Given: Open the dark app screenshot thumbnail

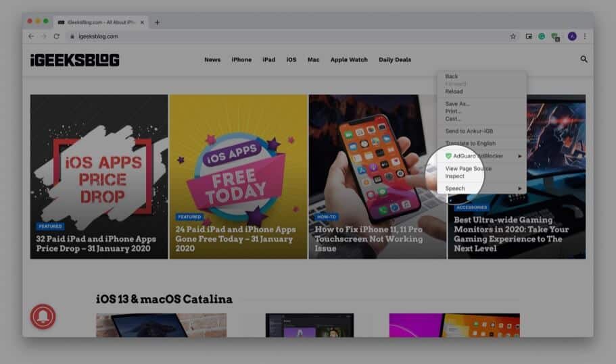Looking at the screenshot, I should point(310,325).
